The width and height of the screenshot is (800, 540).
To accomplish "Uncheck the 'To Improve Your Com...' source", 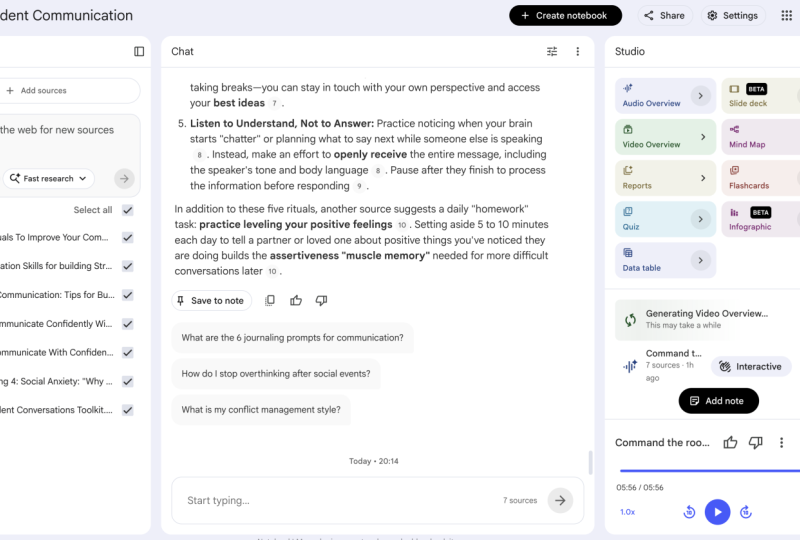I will 128,238.
